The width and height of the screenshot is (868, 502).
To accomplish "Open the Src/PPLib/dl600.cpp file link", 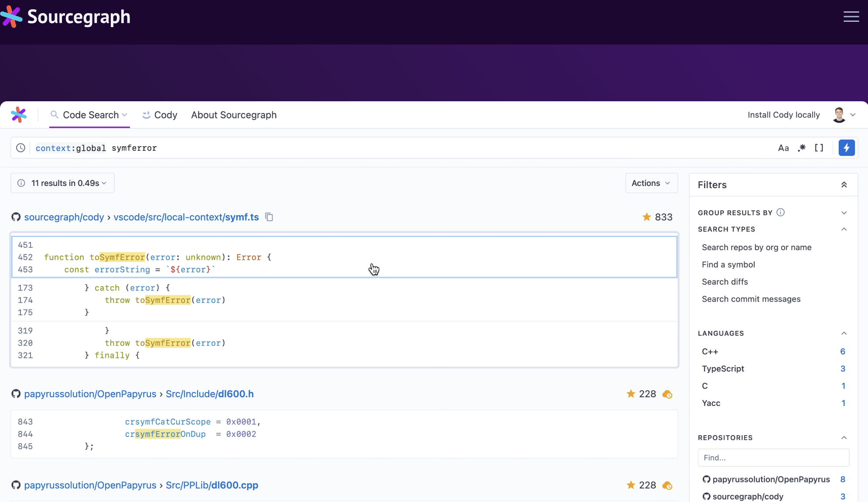I will coord(212,485).
